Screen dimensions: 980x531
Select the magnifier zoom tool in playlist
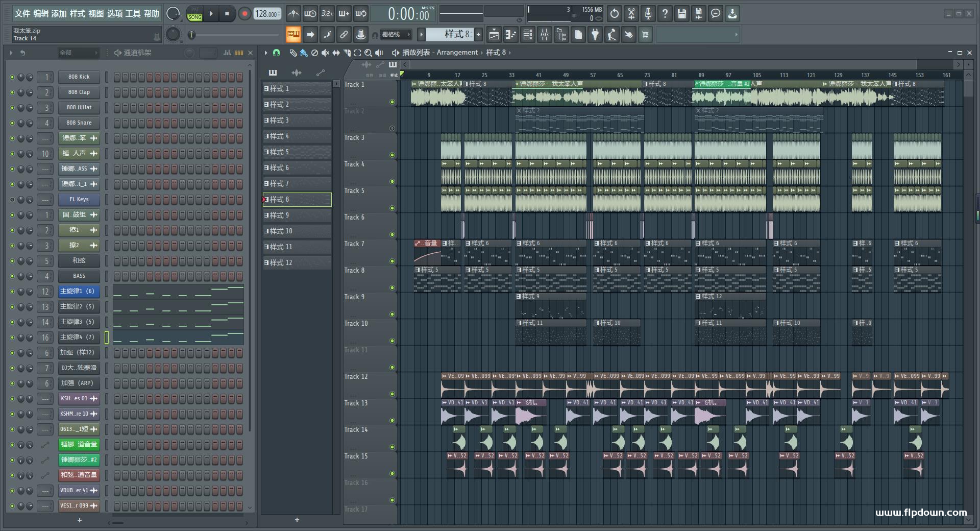click(x=369, y=53)
